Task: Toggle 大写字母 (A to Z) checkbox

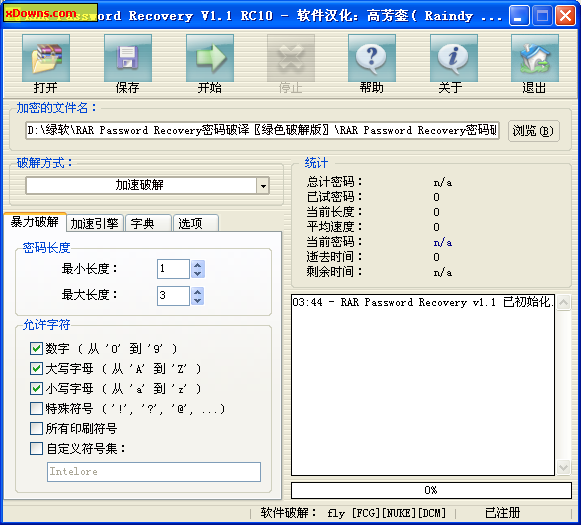Action: tap(36, 368)
